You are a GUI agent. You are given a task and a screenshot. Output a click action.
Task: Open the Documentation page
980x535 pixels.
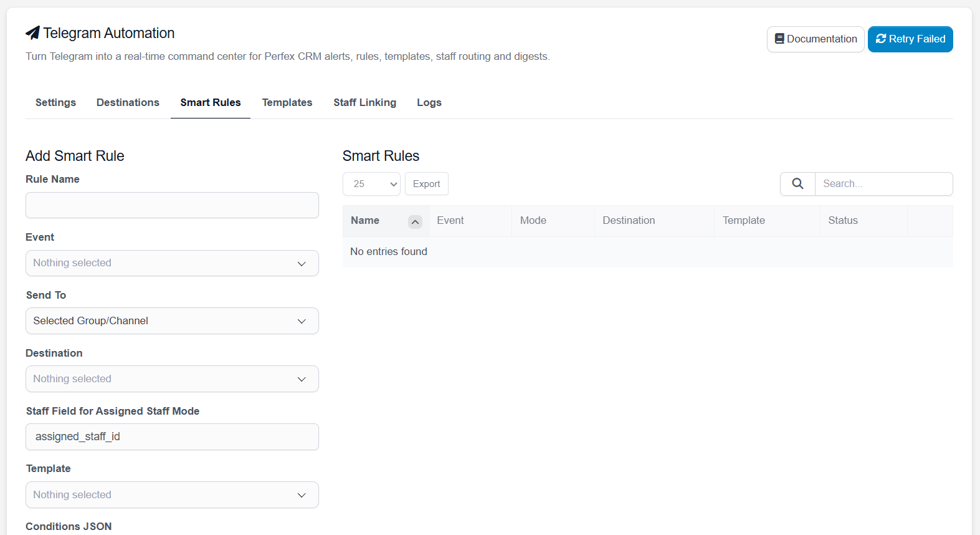pos(816,39)
